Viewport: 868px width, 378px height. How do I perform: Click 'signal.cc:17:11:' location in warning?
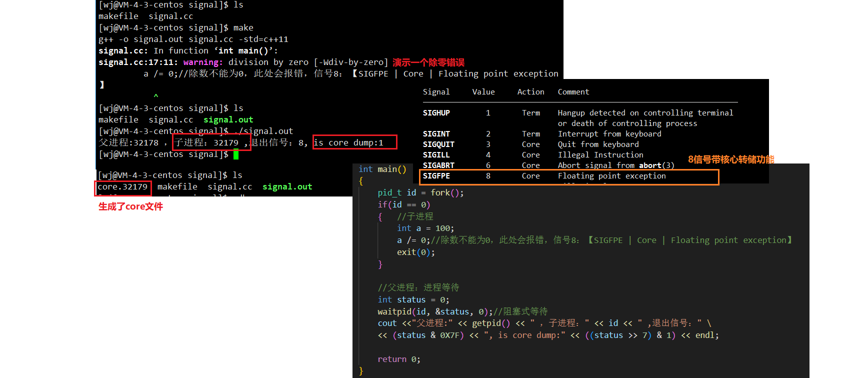138,62
